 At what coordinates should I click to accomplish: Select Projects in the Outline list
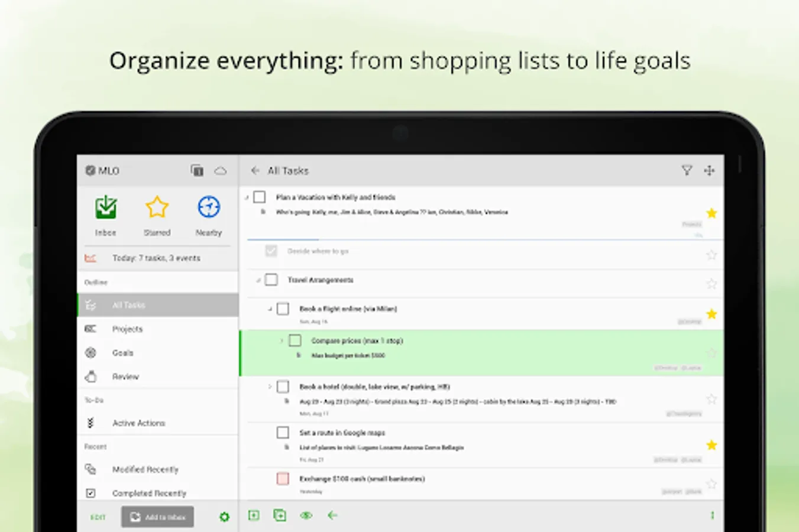tap(127, 329)
